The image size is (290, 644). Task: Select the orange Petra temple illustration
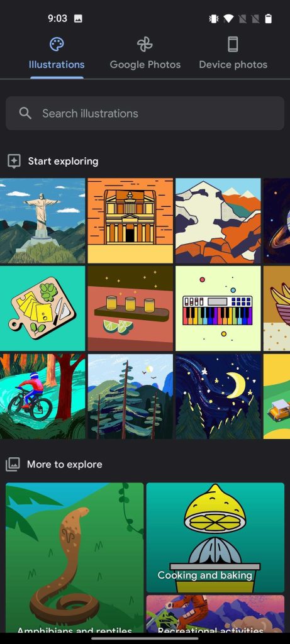tap(130, 221)
